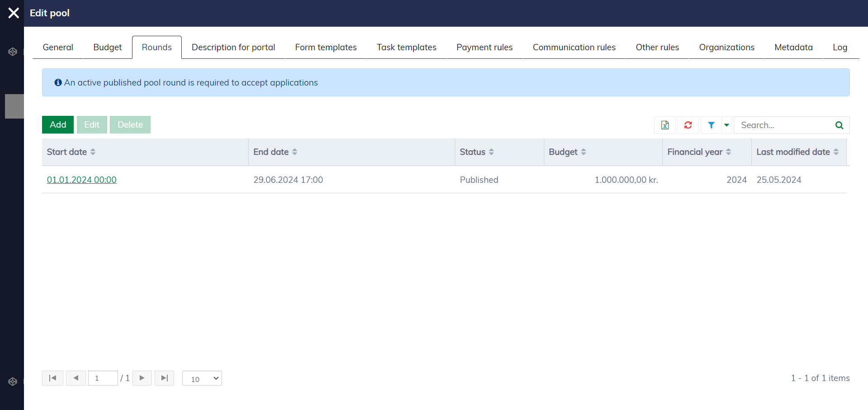This screenshot has height=410, width=868.
Task: Jump to last page of results
Action: (165, 378)
